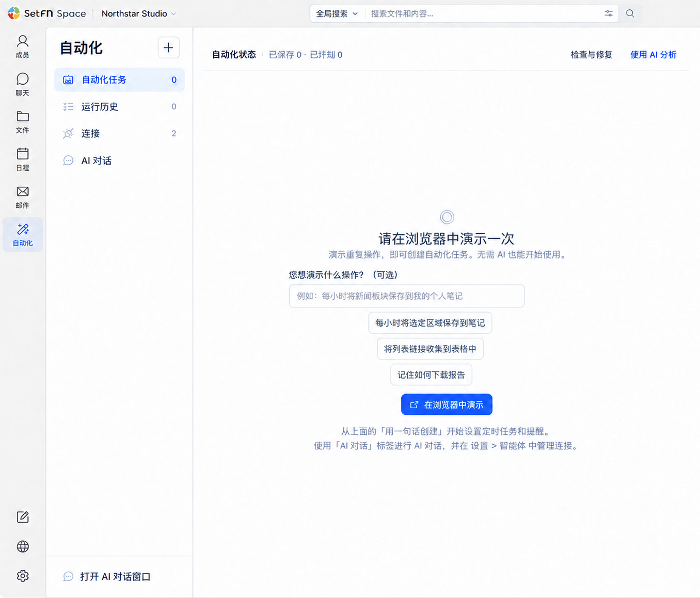The width and height of the screenshot is (700, 598).
Task: Choose suggestion 记住如何下载报告
Action: [431, 375]
